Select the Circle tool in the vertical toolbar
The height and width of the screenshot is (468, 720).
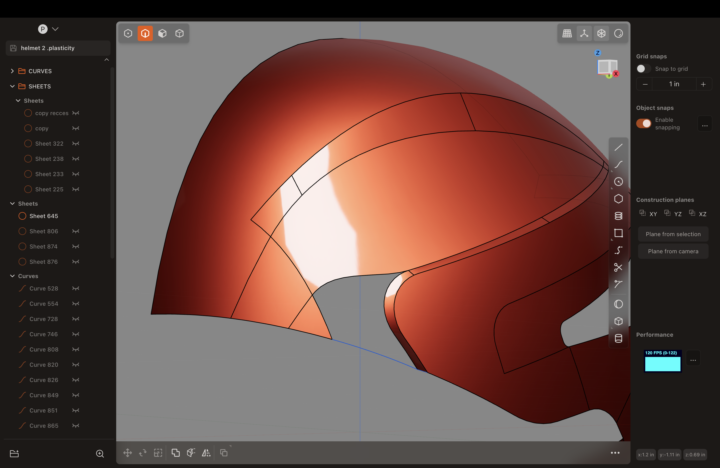coord(618,181)
